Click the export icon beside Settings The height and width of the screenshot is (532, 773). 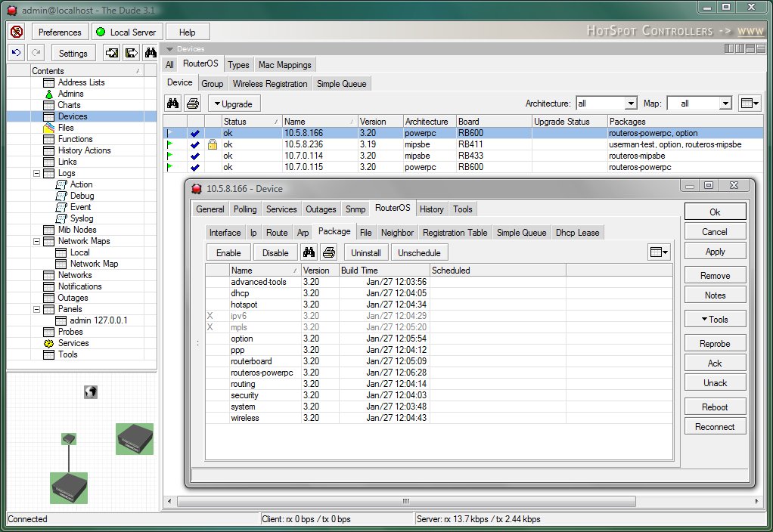pyautogui.click(x=131, y=53)
